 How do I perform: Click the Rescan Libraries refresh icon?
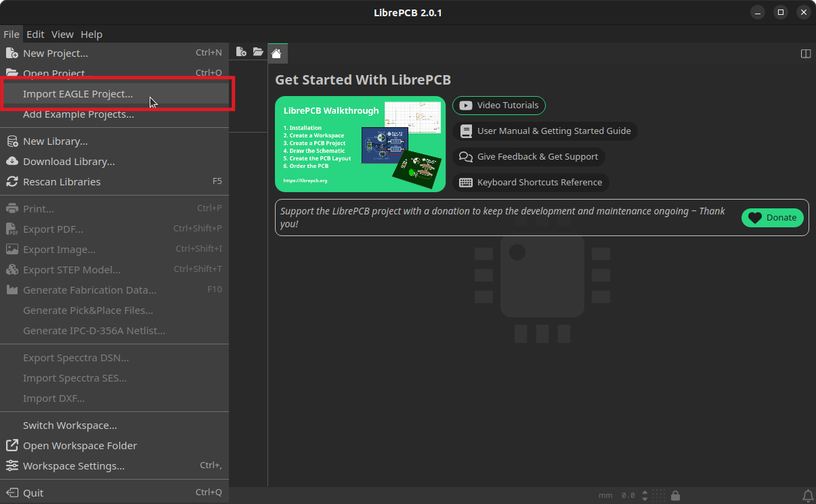tap(12, 182)
